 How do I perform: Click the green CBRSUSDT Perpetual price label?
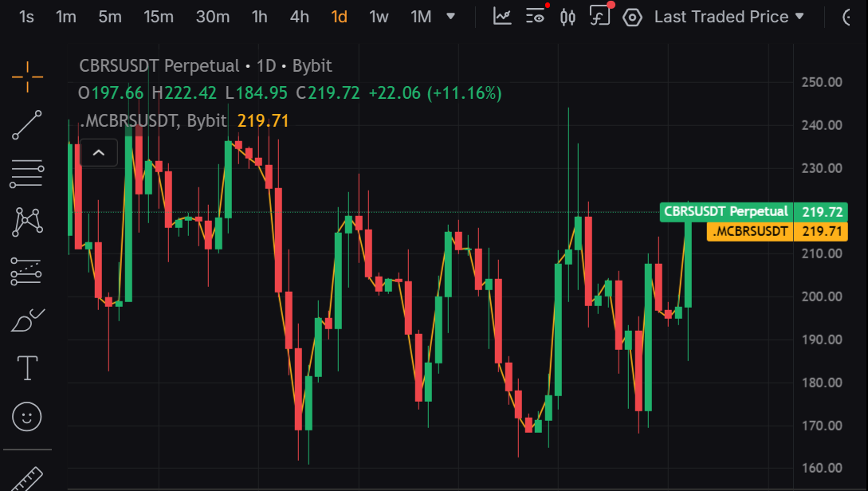pos(726,211)
